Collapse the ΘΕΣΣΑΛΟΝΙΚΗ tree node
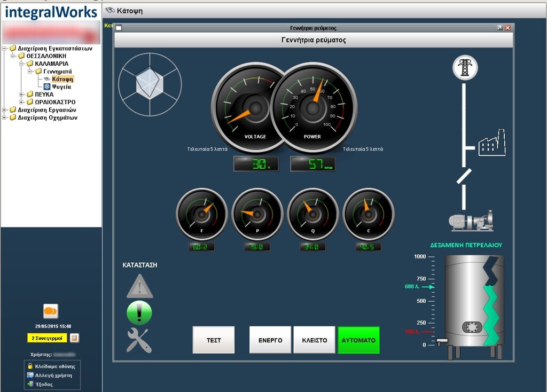The height and width of the screenshot is (392, 547). tap(13, 56)
